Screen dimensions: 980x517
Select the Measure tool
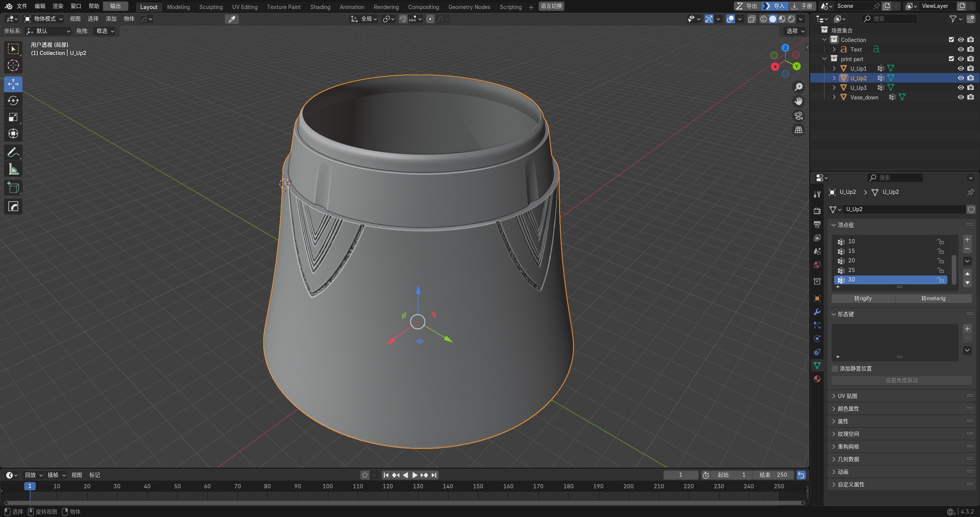pyautogui.click(x=13, y=169)
